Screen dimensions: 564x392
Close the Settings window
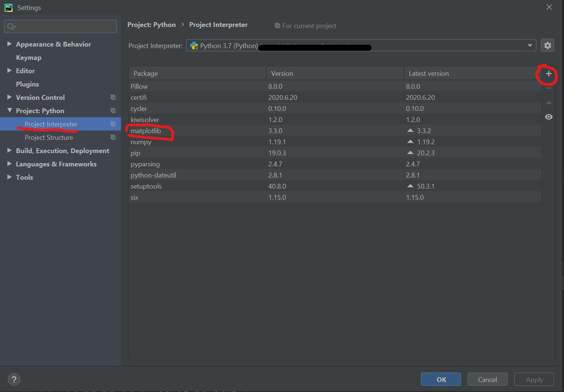[549, 7]
